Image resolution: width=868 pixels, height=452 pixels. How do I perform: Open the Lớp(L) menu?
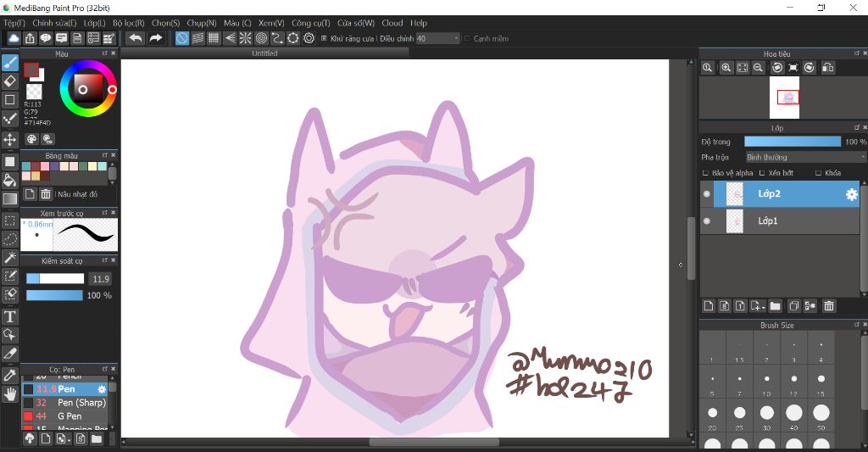click(94, 23)
